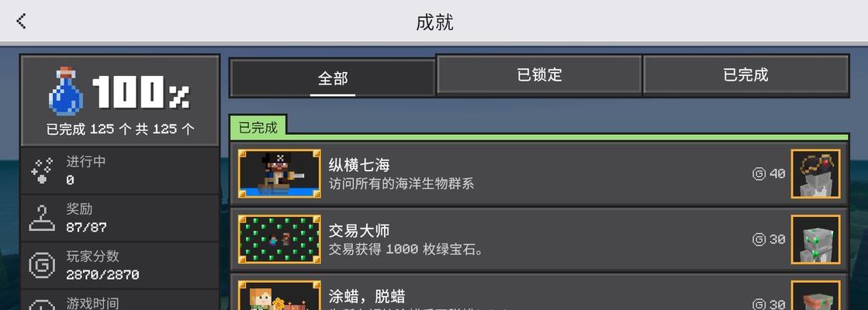Click the 100% completion progress panel
The height and width of the screenshot is (310, 868).
coord(120,101)
